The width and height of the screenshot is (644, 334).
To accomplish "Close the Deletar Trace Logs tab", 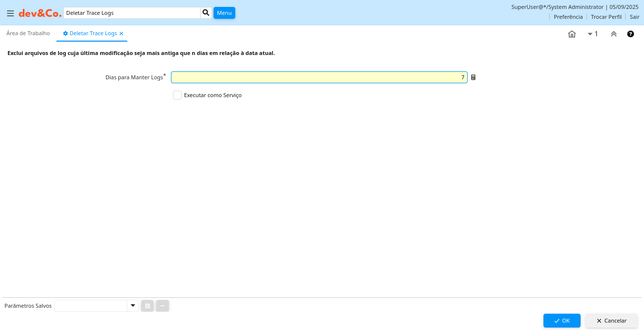I will (121, 34).
